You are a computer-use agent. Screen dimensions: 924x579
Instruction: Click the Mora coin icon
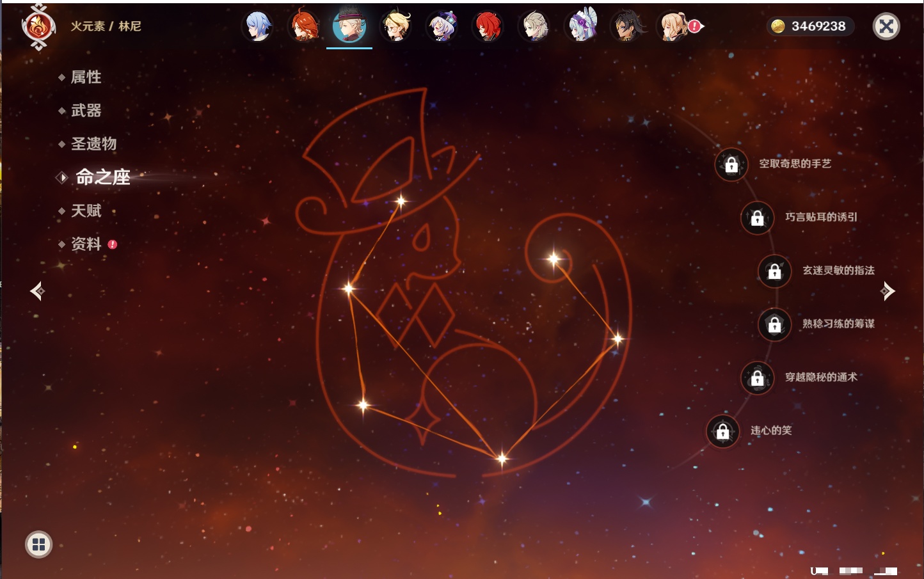pyautogui.click(x=778, y=26)
